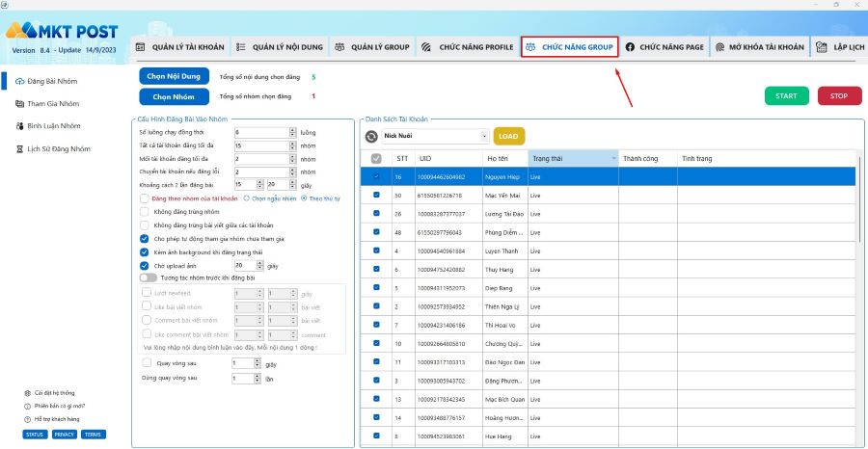The width and height of the screenshot is (868, 449).
Task: Click the PRIVACY button
Action: tap(65, 435)
